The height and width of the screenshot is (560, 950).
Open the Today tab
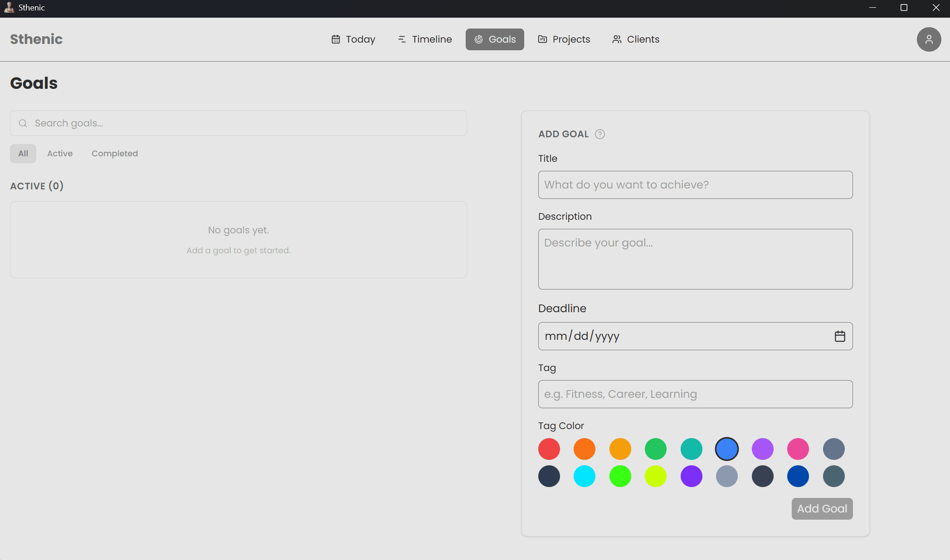click(x=353, y=39)
